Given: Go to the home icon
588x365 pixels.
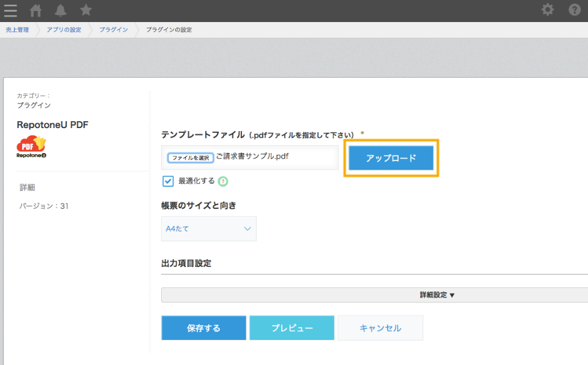Looking at the screenshot, I should 36,10.
